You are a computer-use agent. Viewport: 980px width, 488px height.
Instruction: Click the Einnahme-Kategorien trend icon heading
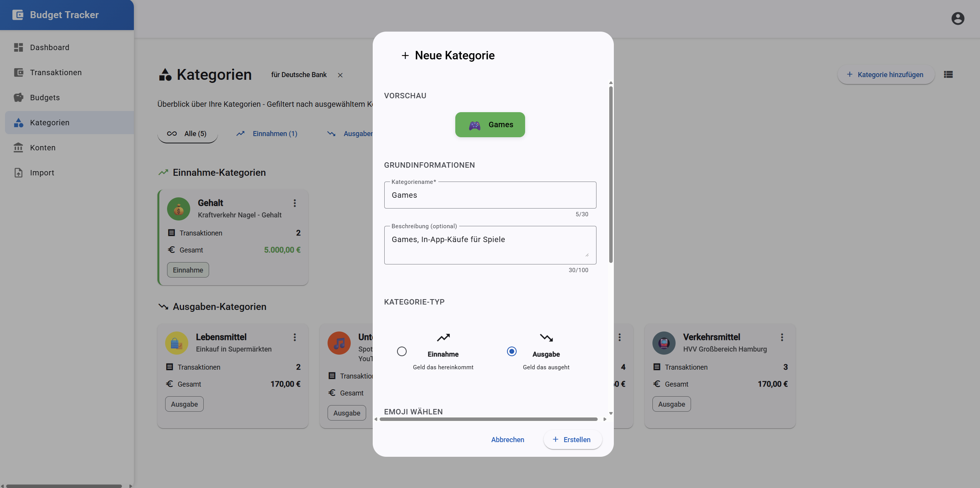(x=163, y=172)
